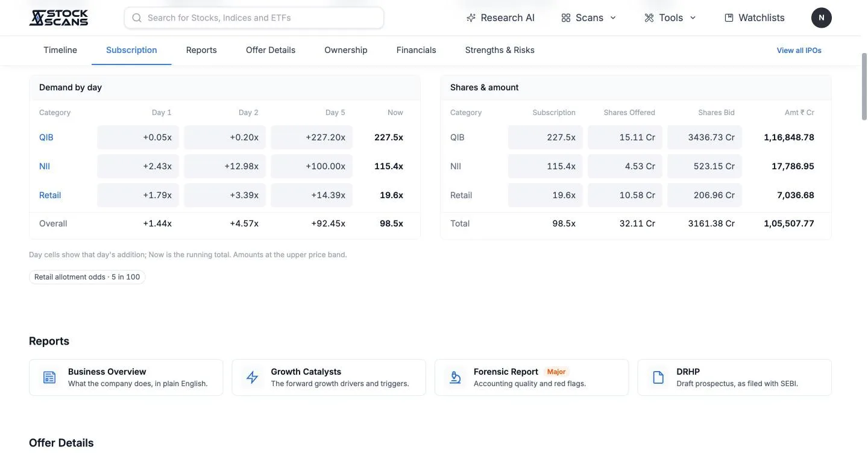Open the user profile avatar N
This screenshot has height=456, width=868.
(822, 18)
